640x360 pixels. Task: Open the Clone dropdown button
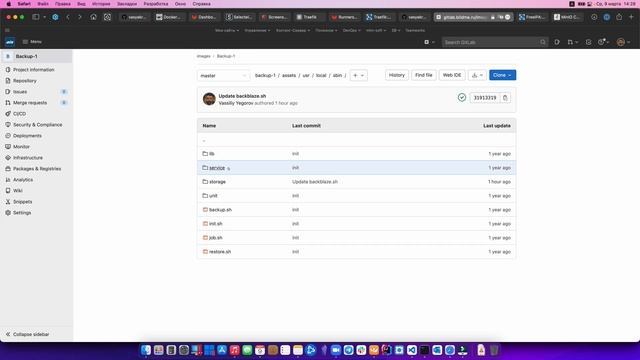[502, 75]
